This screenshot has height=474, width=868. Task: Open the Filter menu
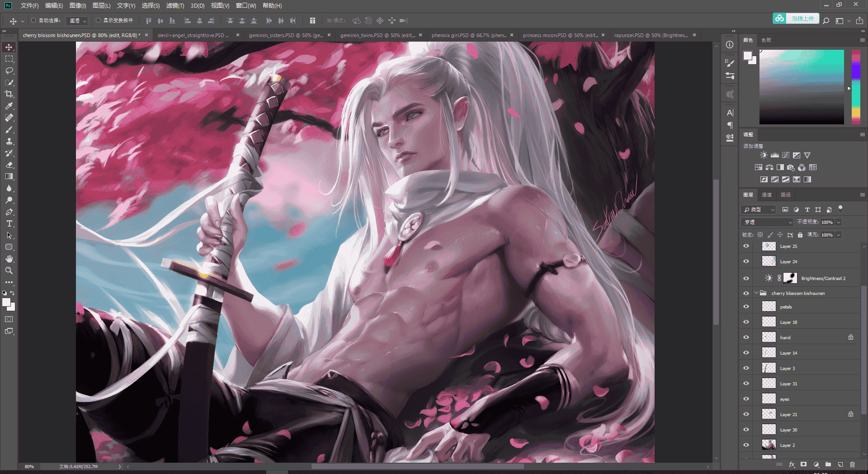175,5
